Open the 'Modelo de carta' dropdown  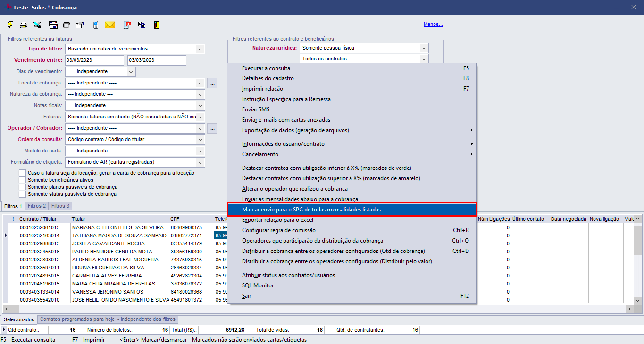tap(201, 151)
